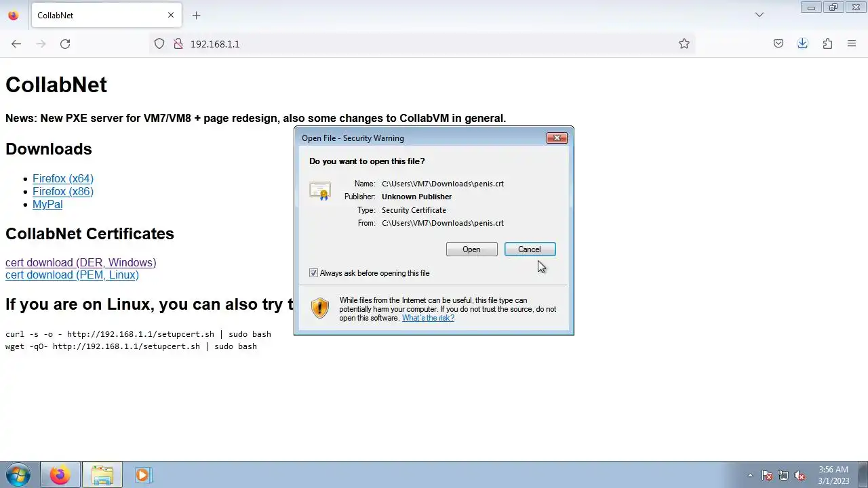Close the Security Warning dialog
This screenshot has width=868, height=488.
point(557,138)
